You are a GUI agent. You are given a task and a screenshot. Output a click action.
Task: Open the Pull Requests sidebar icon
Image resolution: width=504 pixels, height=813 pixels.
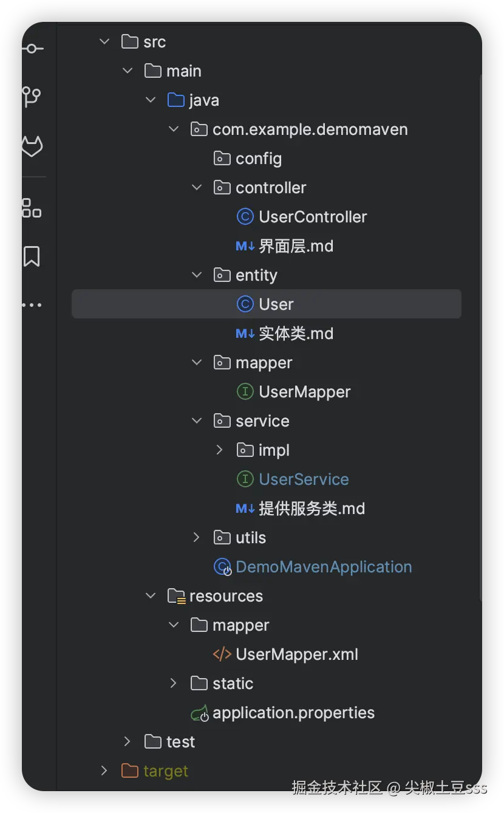(32, 96)
